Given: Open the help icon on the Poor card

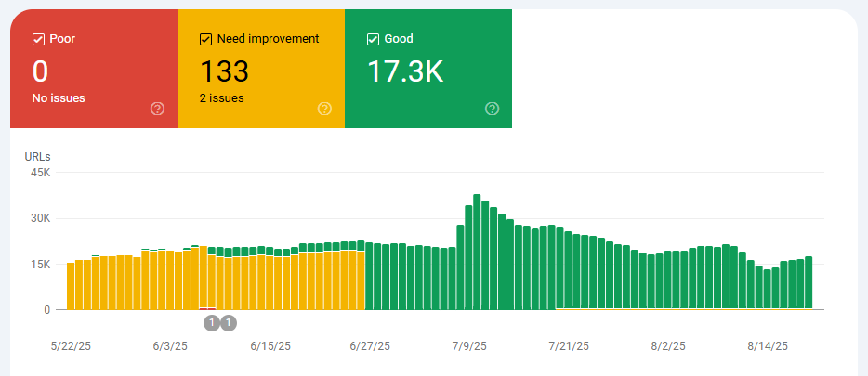Looking at the screenshot, I should coord(157,109).
